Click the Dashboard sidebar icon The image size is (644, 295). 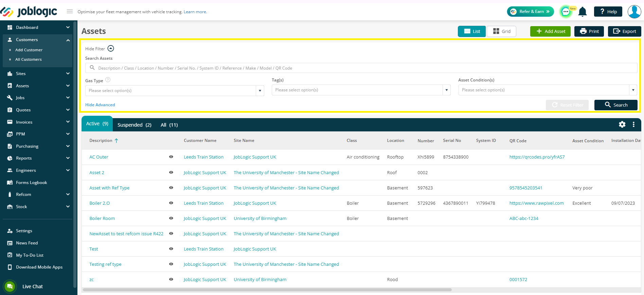pyautogui.click(x=10, y=27)
